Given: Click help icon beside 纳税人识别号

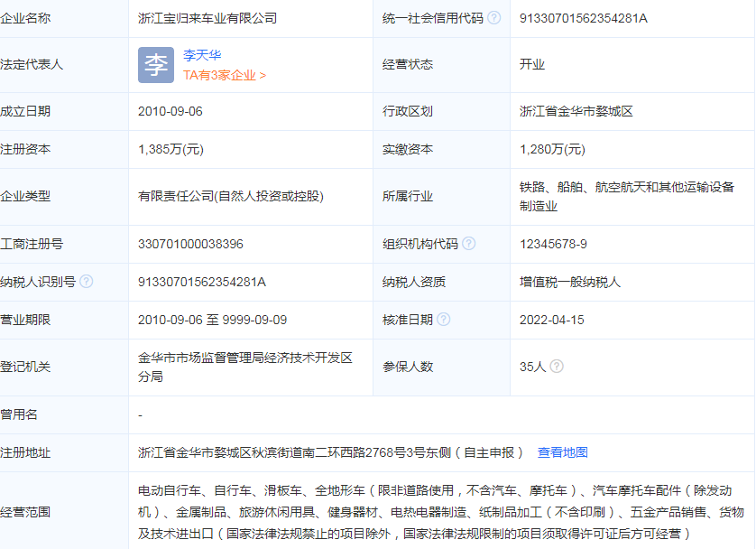Looking at the screenshot, I should click(87, 281).
